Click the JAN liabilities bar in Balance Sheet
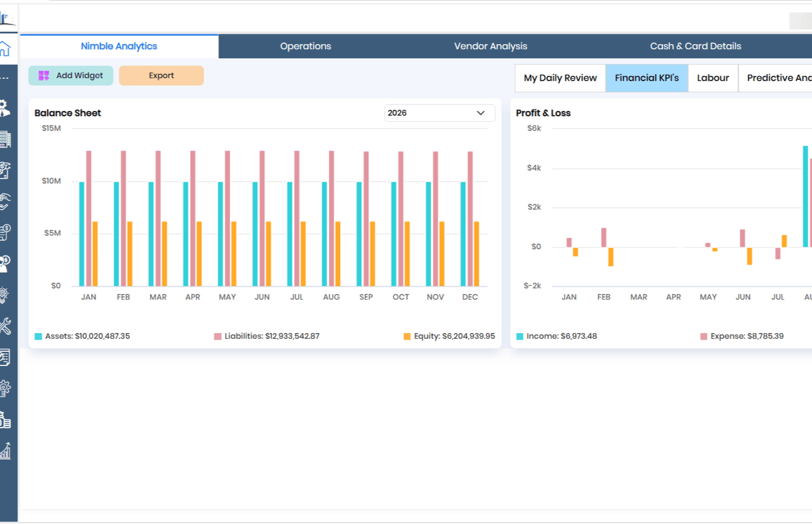The image size is (812, 524). [x=89, y=218]
